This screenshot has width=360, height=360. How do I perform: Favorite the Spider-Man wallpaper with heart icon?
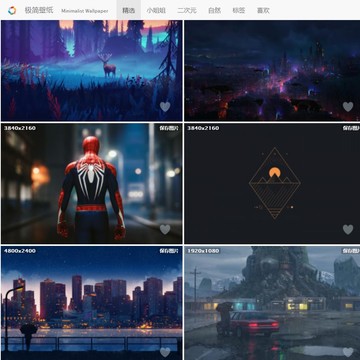click(165, 229)
